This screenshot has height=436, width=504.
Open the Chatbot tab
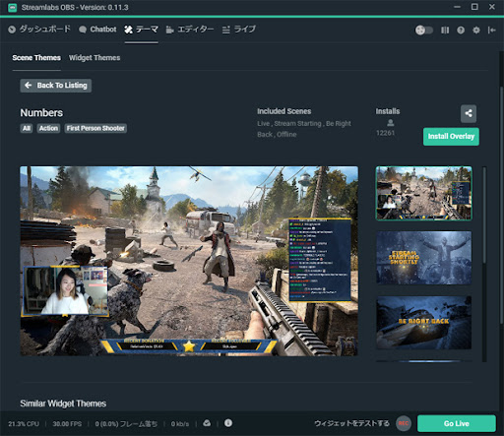97,30
